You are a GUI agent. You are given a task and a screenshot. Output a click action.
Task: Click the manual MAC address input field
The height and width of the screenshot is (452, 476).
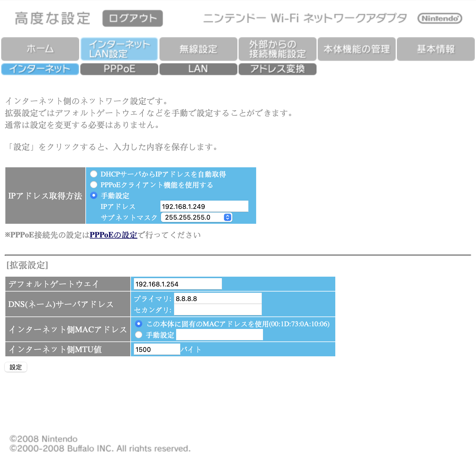click(x=220, y=335)
